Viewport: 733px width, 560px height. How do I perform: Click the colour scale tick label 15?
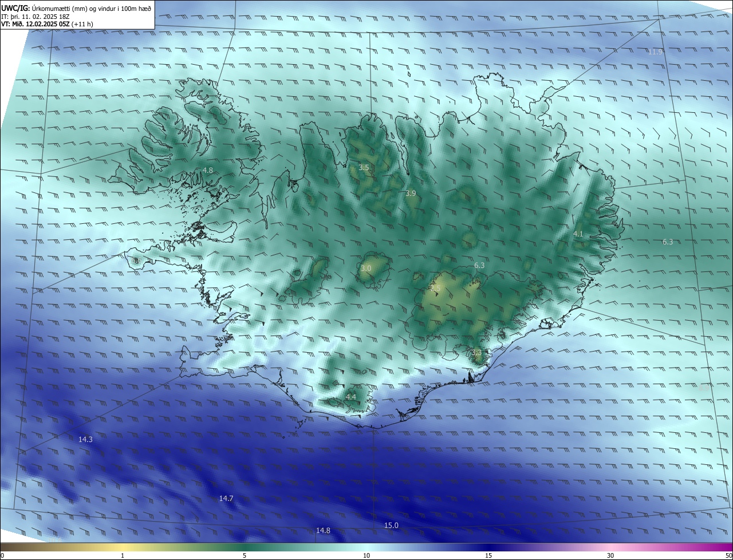[x=488, y=555]
